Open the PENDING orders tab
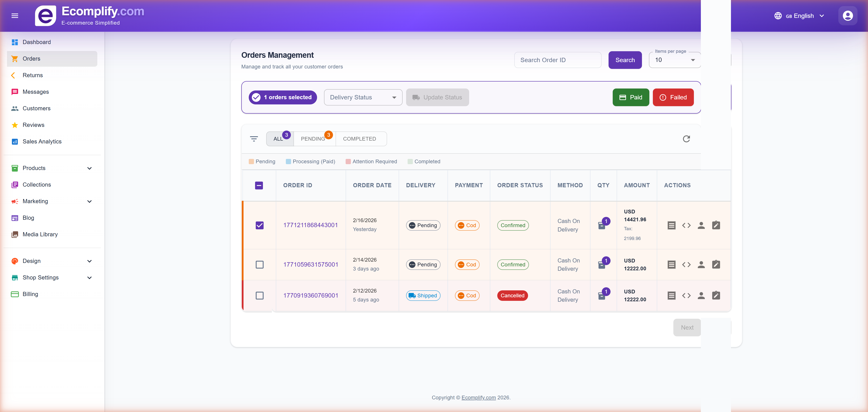Image resolution: width=868 pixels, height=412 pixels. pos(313,139)
